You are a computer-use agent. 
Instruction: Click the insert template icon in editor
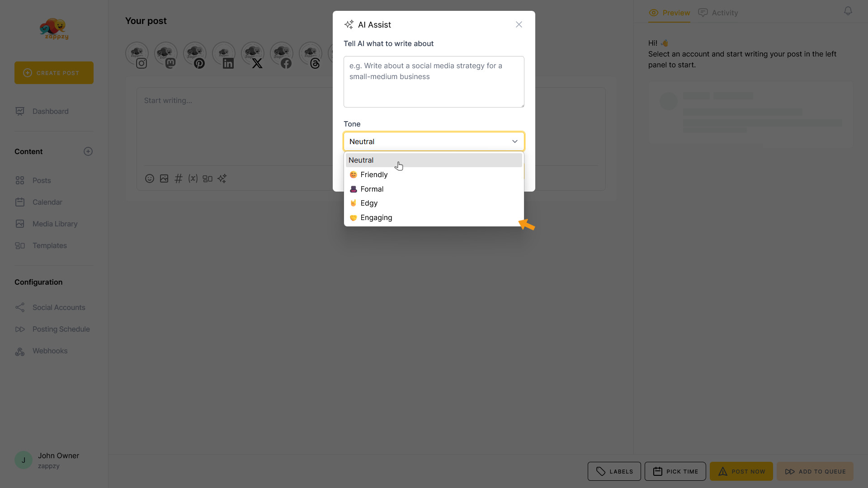pyautogui.click(x=208, y=178)
